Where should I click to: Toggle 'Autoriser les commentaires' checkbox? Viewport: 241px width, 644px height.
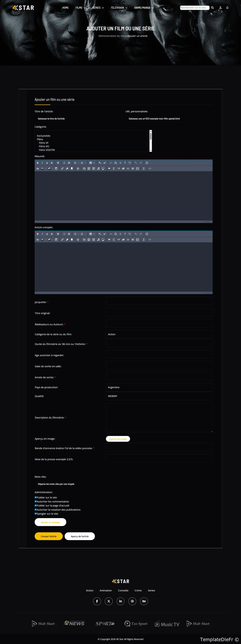(x=35, y=501)
